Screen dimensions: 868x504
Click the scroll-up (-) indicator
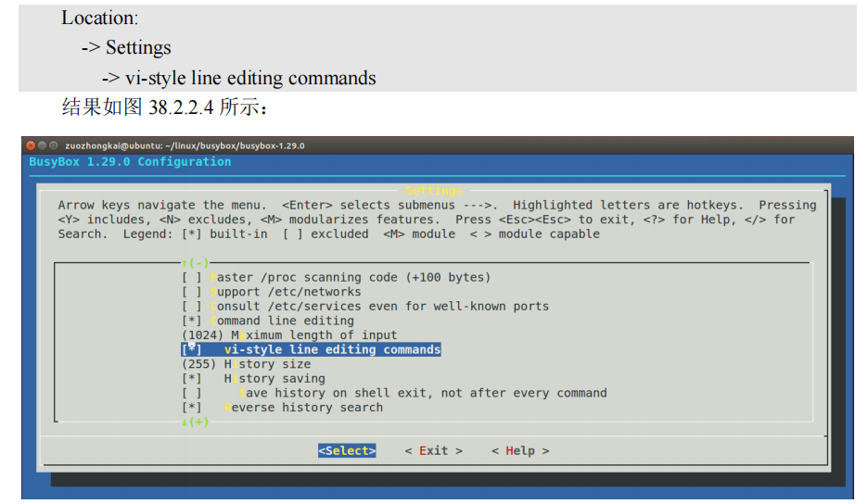tap(196, 263)
